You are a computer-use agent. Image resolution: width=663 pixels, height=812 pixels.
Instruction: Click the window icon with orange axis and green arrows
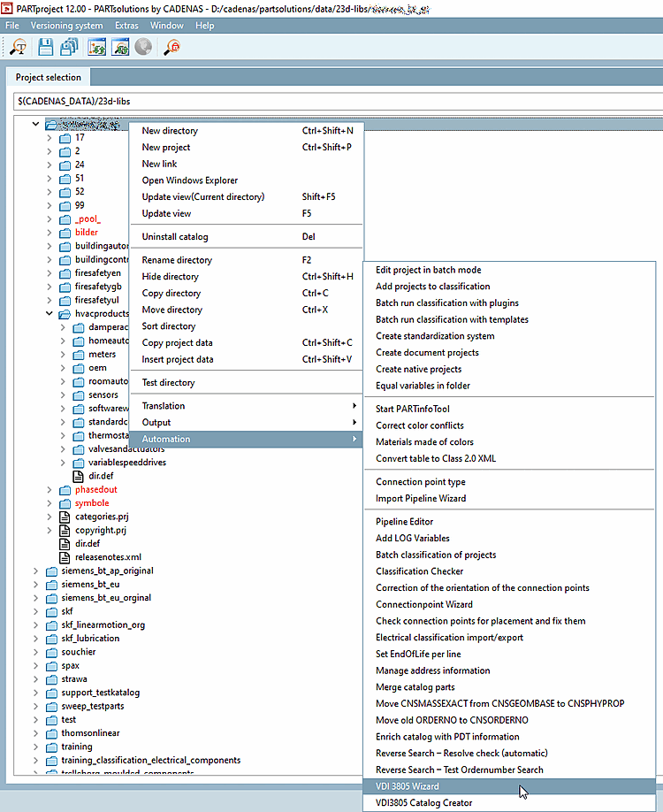point(96,47)
